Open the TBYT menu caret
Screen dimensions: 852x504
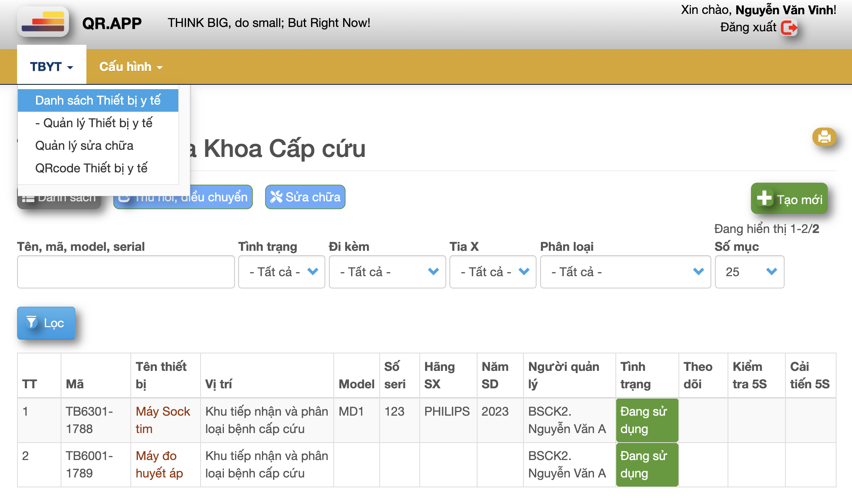pyautogui.click(x=70, y=67)
